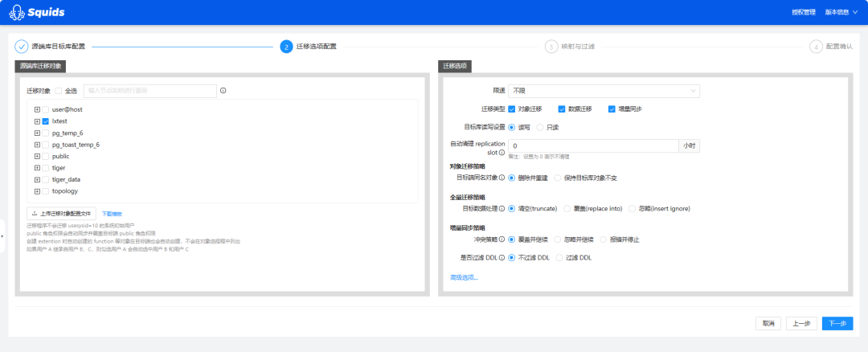
Task: Click 上传迁移对象配置文件 button
Action: pos(61,214)
